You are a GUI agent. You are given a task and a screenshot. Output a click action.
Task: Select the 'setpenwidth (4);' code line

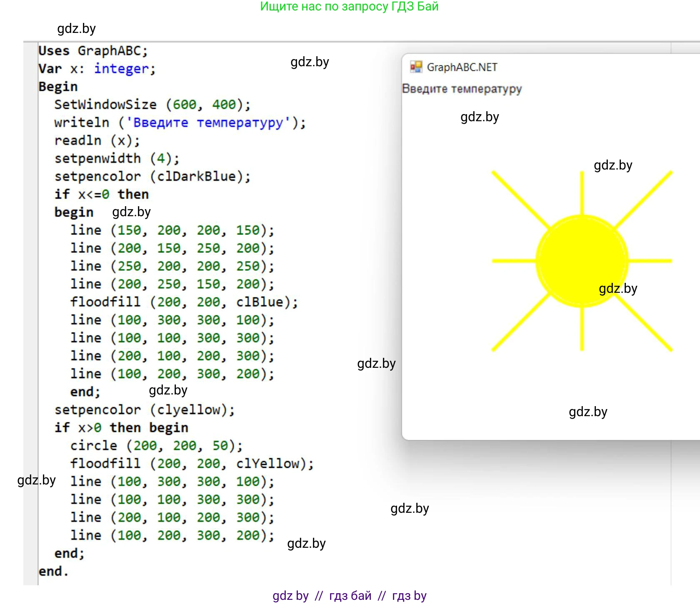pyautogui.click(x=117, y=158)
